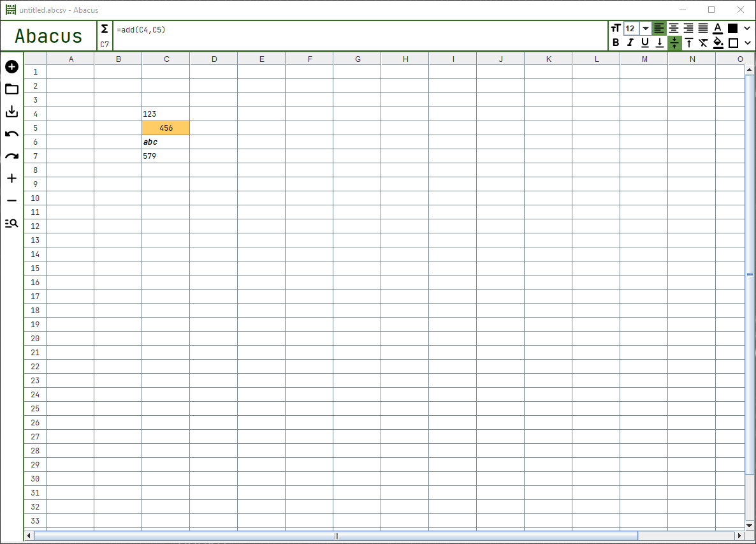The height and width of the screenshot is (544, 756).
Task: Click the black text color swatch
Action: [733, 29]
